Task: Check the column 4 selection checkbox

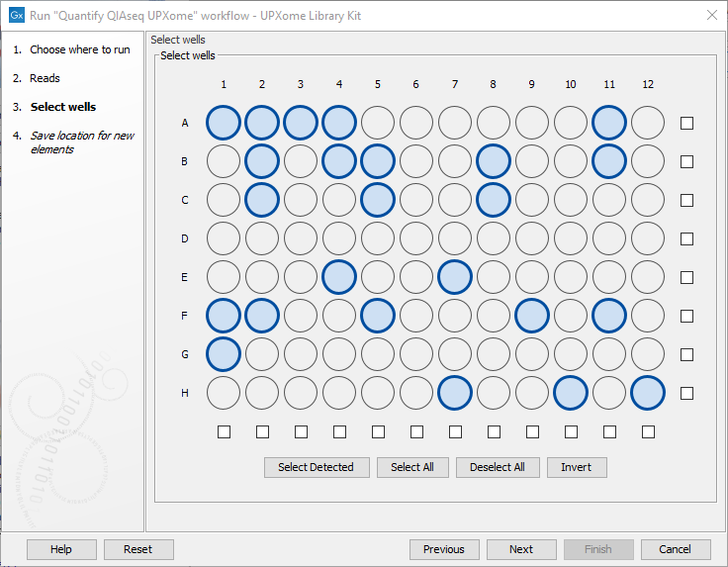Action: tap(339, 431)
